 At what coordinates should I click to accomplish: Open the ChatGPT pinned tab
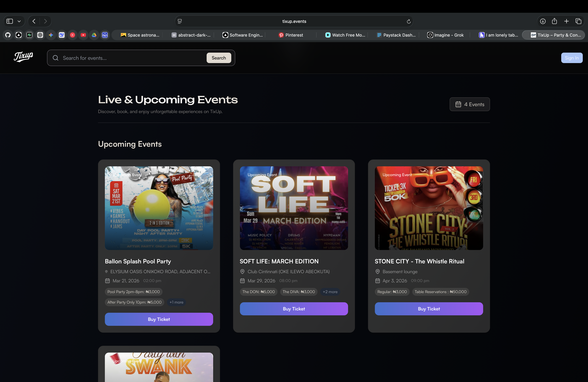(40, 35)
